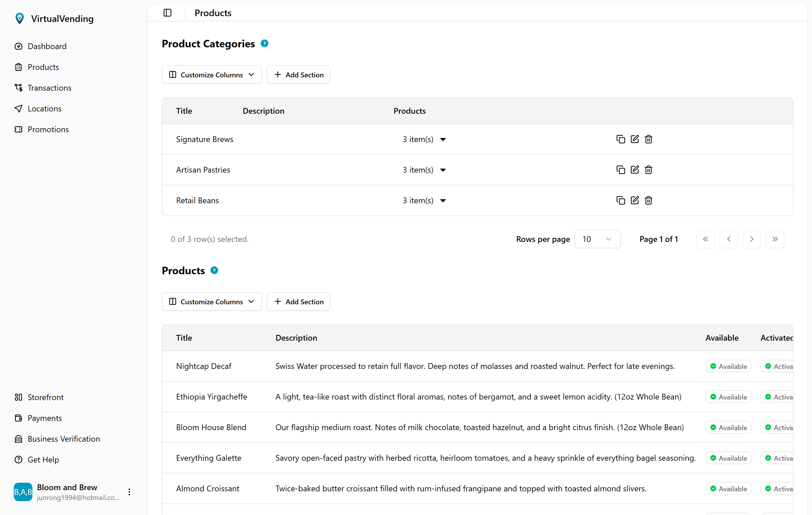Open Transactions in the sidebar
812x515 pixels.
point(49,88)
